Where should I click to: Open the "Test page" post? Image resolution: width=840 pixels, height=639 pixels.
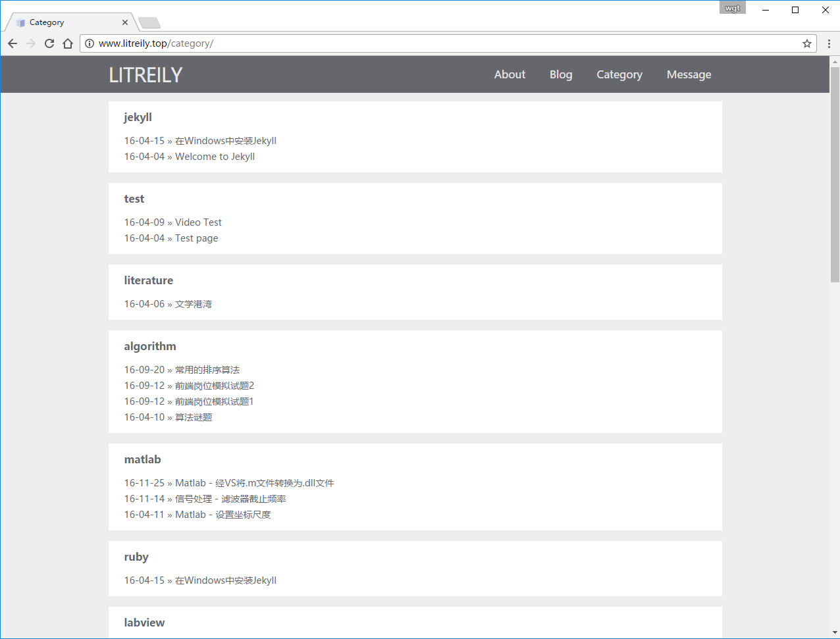(196, 238)
